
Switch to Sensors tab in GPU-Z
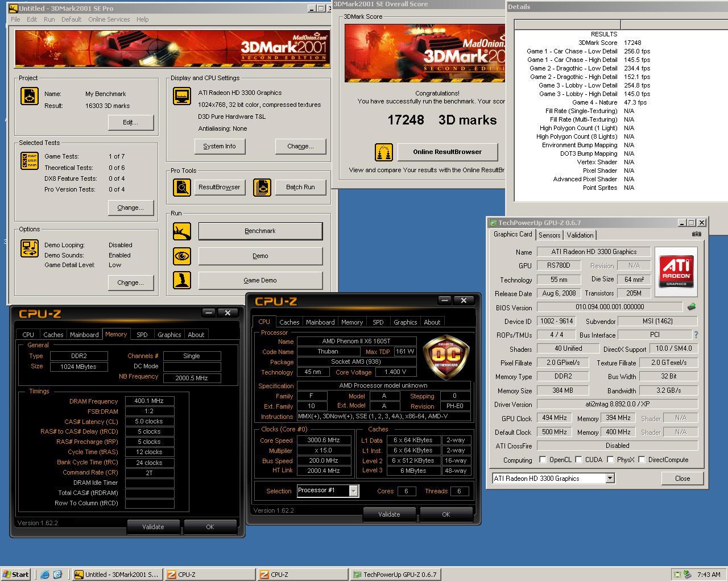point(549,235)
